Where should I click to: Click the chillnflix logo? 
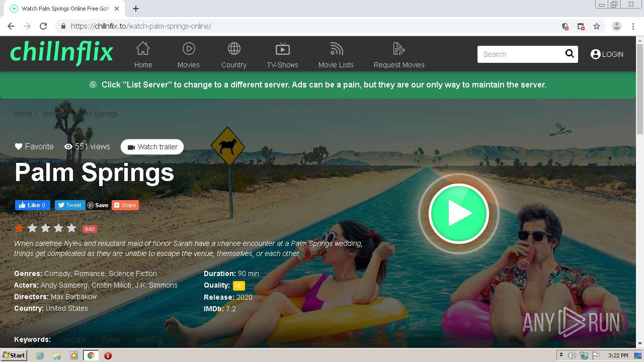click(x=61, y=53)
